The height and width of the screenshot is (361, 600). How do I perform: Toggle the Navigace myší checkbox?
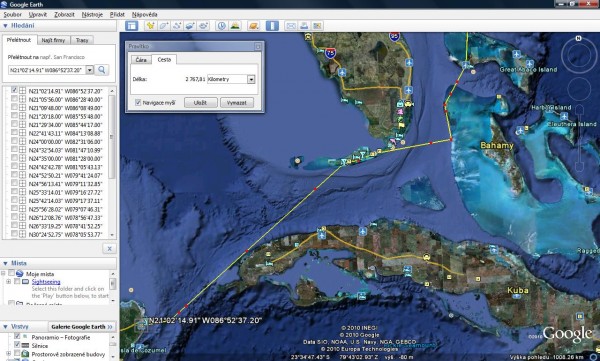[138, 103]
